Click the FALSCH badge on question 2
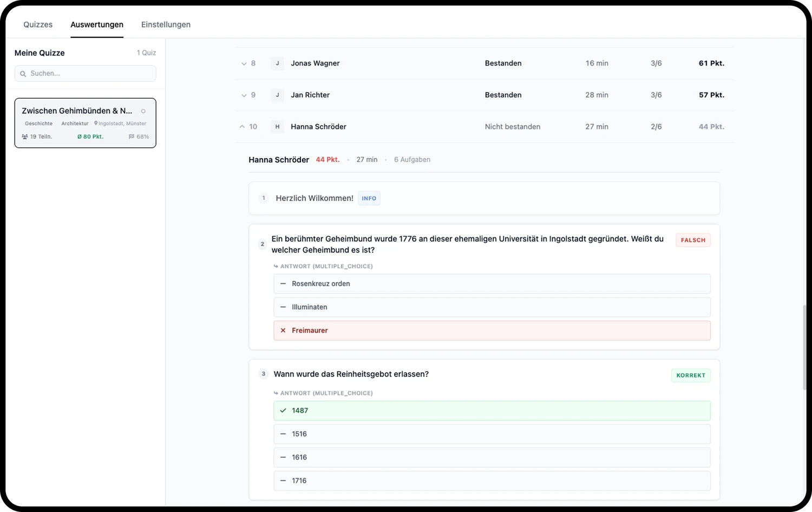Screen dimensions: 812x512 (x=693, y=240)
